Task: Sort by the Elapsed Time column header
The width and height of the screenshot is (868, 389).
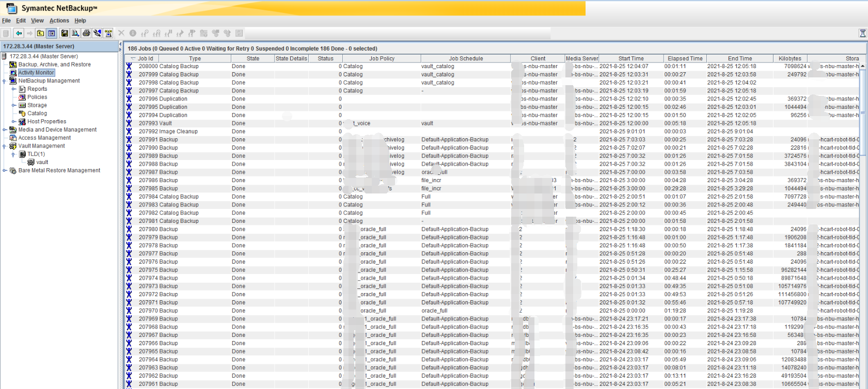Action: click(x=685, y=58)
